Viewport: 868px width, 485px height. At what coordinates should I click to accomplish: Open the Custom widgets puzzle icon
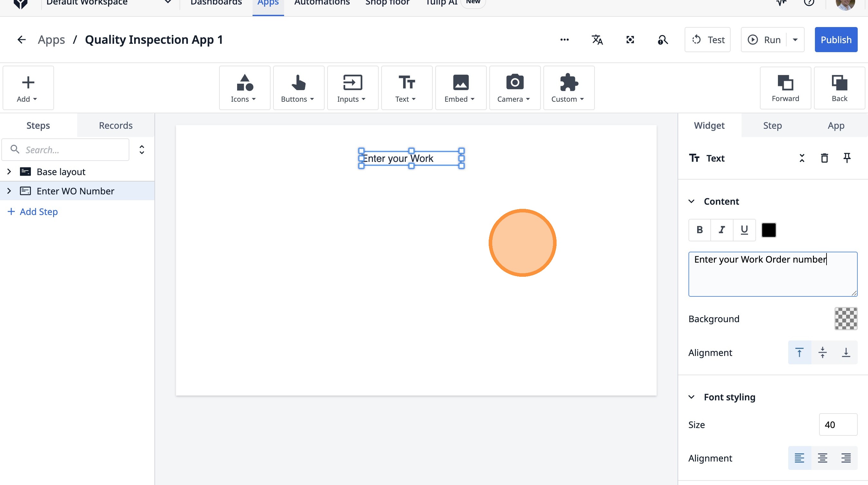(568, 88)
